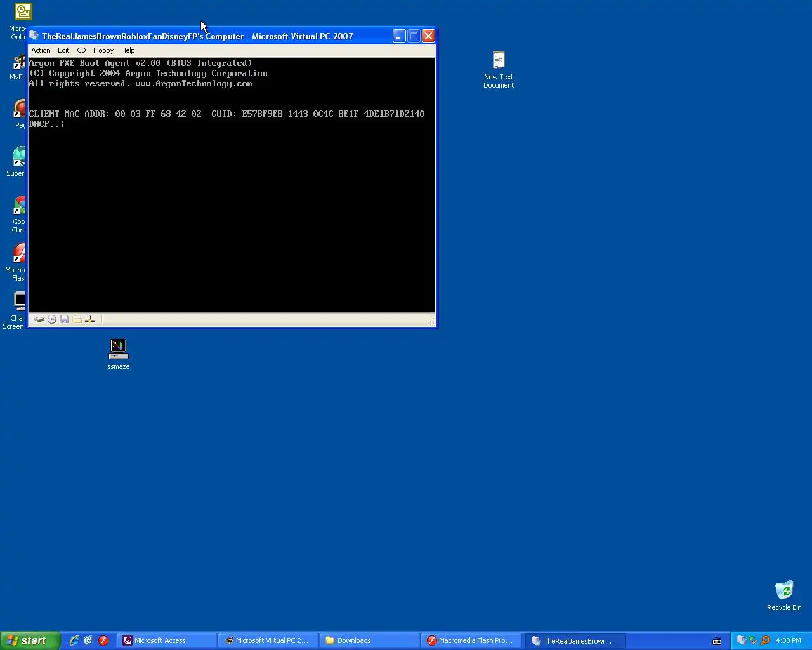Select the New Text Document desktop icon
Image resolution: width=812 pixels, height=650 pixels.
click(499, 70)
